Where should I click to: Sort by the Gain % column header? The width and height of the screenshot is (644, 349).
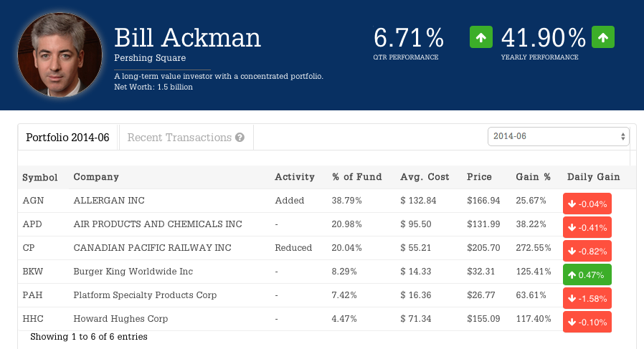[534, 177]
